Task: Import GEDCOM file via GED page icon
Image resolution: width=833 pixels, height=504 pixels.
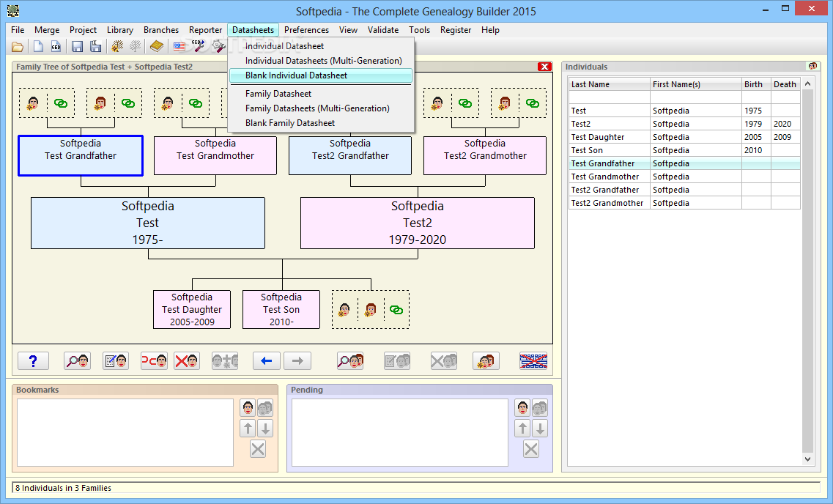Action: click(56, 47)
